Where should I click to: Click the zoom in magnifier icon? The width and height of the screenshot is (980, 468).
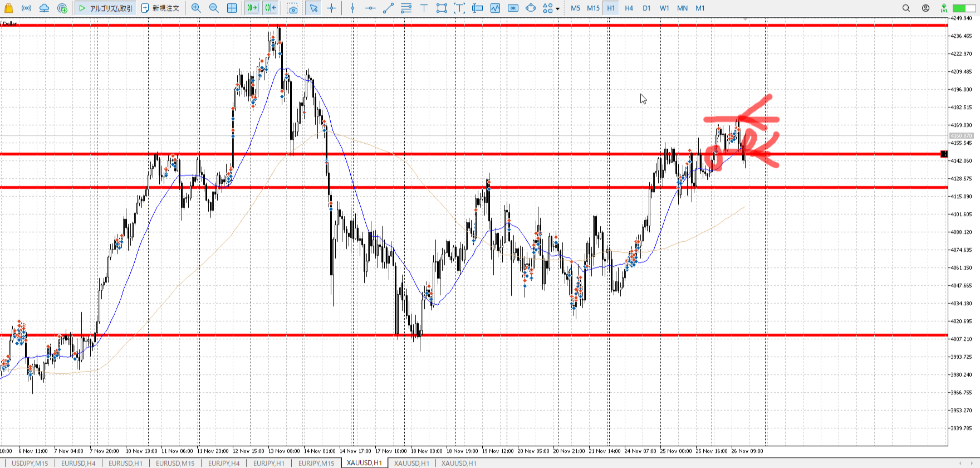pyautogui.click(x=196, y=8)
